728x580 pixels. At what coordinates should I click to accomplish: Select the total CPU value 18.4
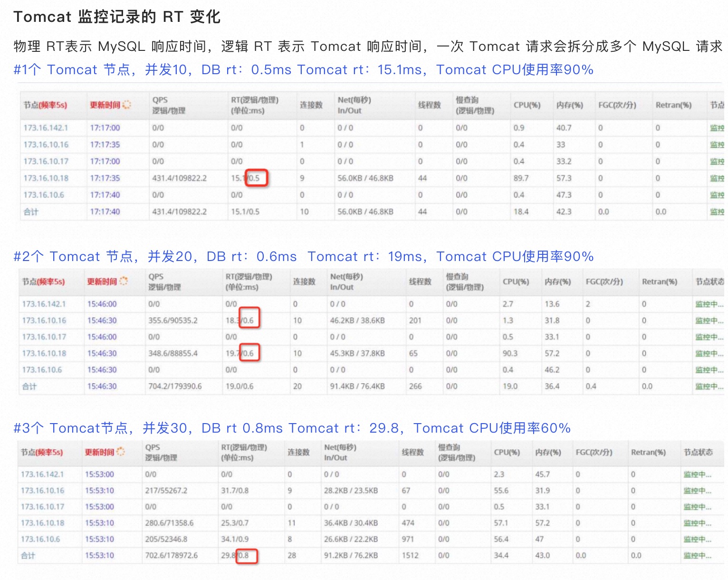pos(521,212)
